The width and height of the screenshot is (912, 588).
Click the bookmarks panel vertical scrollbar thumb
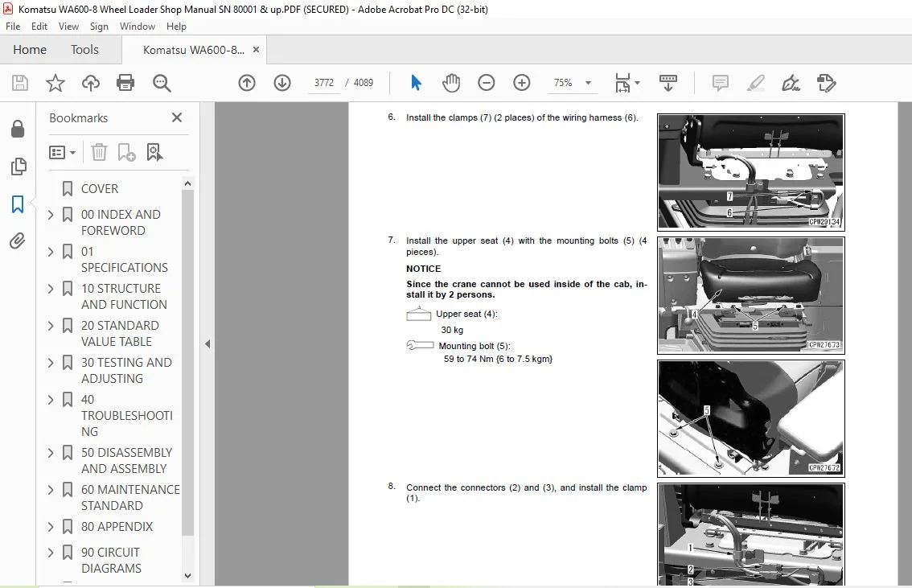coord(187,362)
